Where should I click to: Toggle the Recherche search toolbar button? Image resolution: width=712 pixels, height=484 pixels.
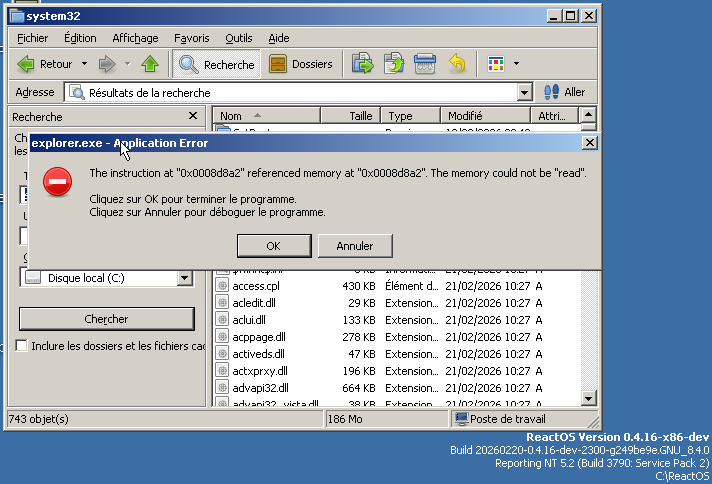(216, 64)
